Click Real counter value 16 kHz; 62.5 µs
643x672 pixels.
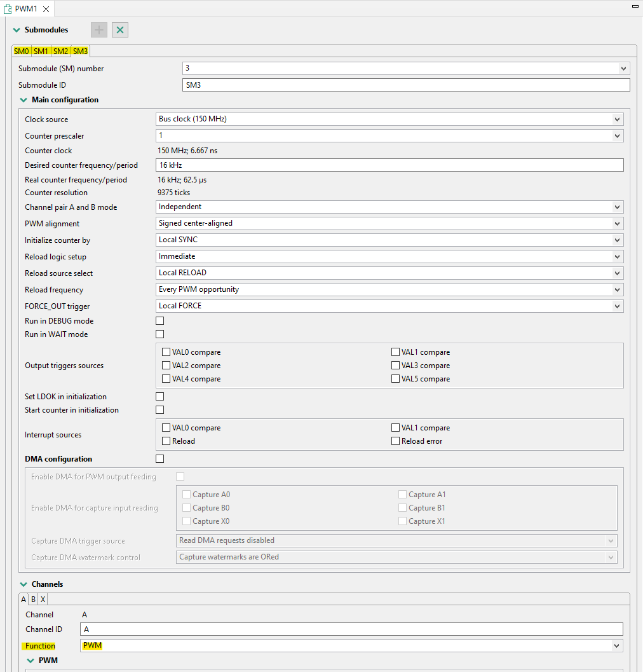coord(182,180)
